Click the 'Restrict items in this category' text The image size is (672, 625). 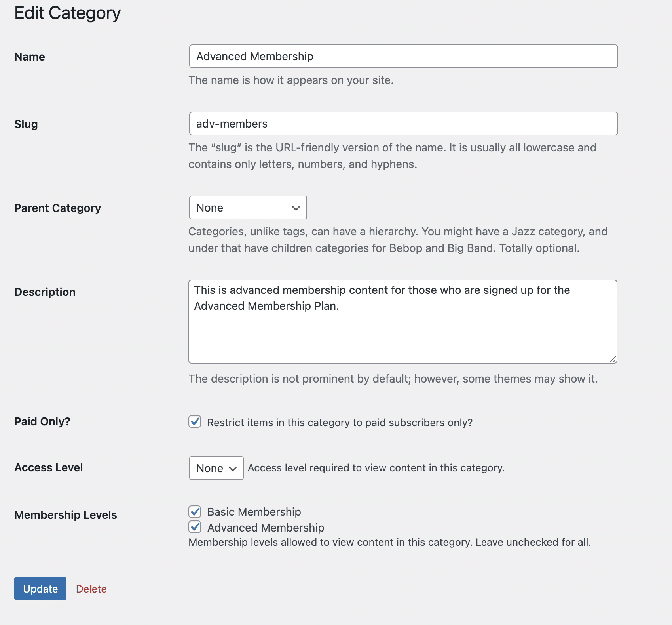coord(340,423)
